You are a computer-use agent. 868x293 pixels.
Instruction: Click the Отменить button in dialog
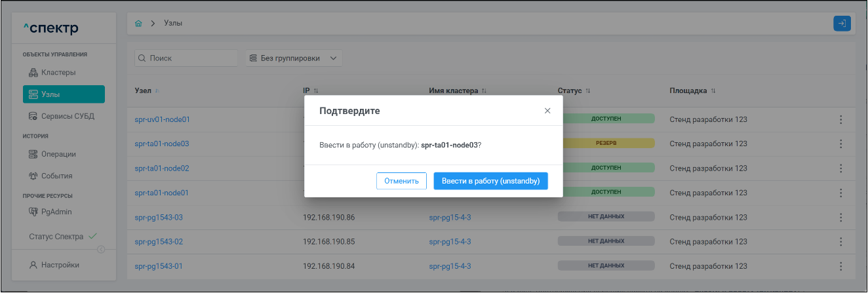coord(401,181)
